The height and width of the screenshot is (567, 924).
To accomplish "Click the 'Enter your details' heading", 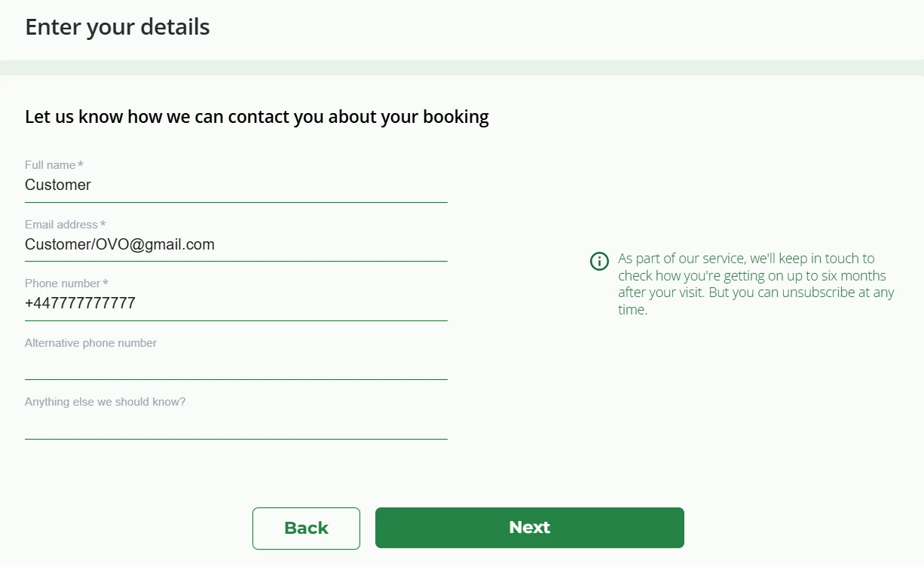I will click(118, 27).
